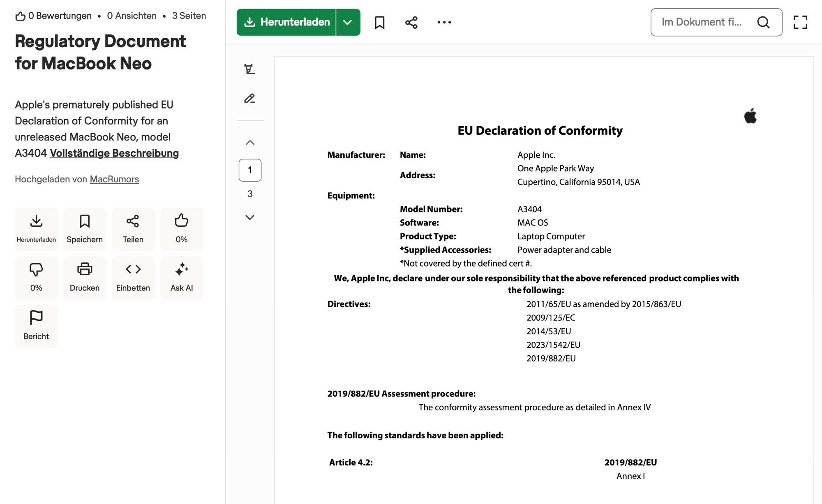
Task: Click the current page number box
Action: pos(250,170)
